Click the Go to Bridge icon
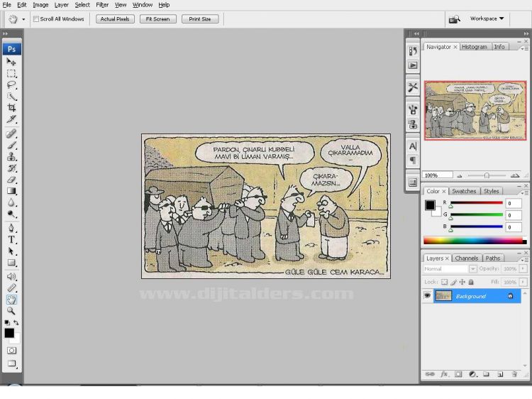Screen dimensions: 532x399 click(x=454, y=19)
